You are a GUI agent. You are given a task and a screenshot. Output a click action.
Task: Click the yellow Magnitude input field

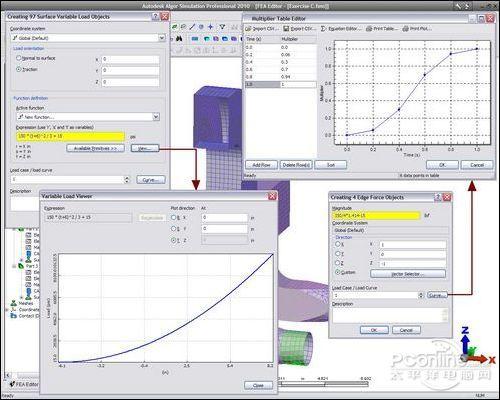(376, 216)
